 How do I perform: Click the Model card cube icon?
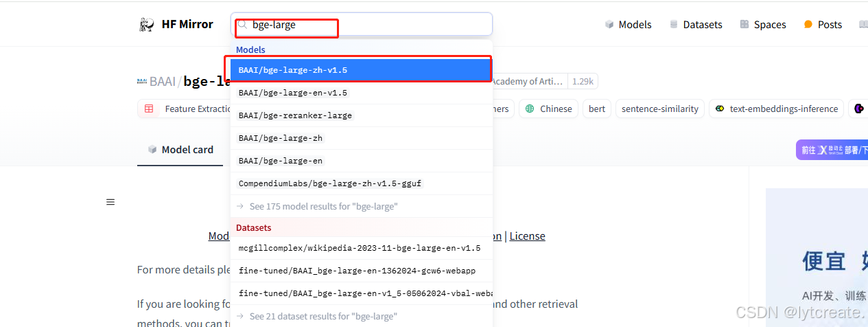coord(152,150)
